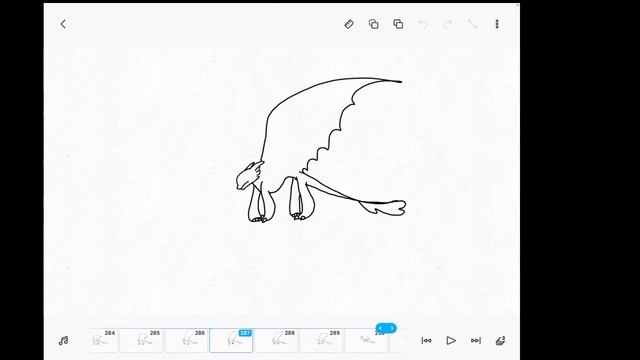This screenshot has width=640, height=360.
Task: Redo the last undone stroke
Action: coord(448,24)
